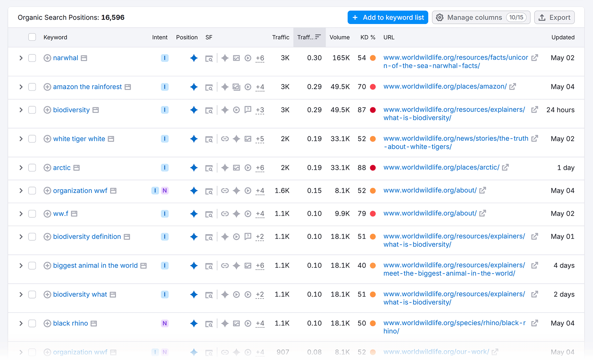This screenshot has width=593, height=364.
Task: Expand the narwhal row
Action: [x=21, y=58]
